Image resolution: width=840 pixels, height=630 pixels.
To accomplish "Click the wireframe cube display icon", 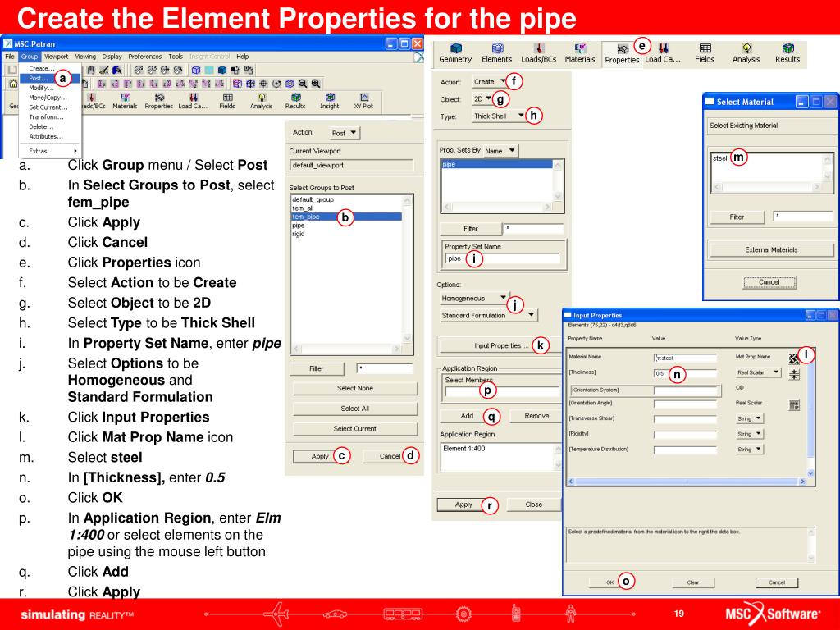I will pyautogui.click(x=196, y=71).
